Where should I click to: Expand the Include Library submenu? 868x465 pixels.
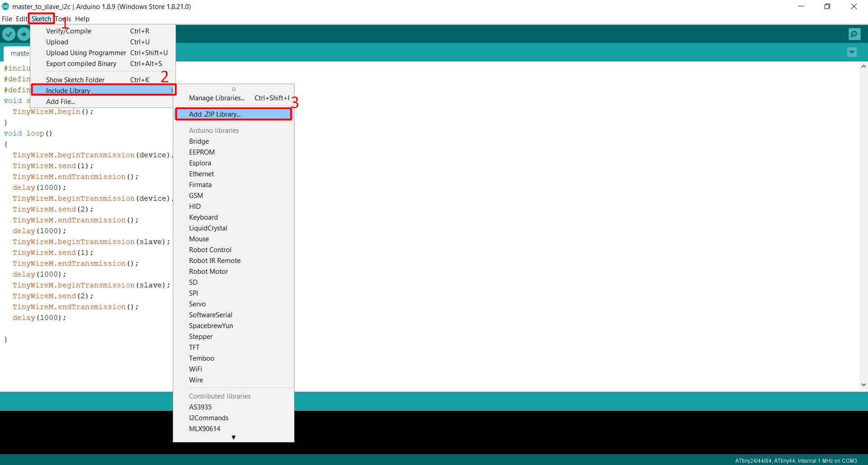tap(103, 91)
